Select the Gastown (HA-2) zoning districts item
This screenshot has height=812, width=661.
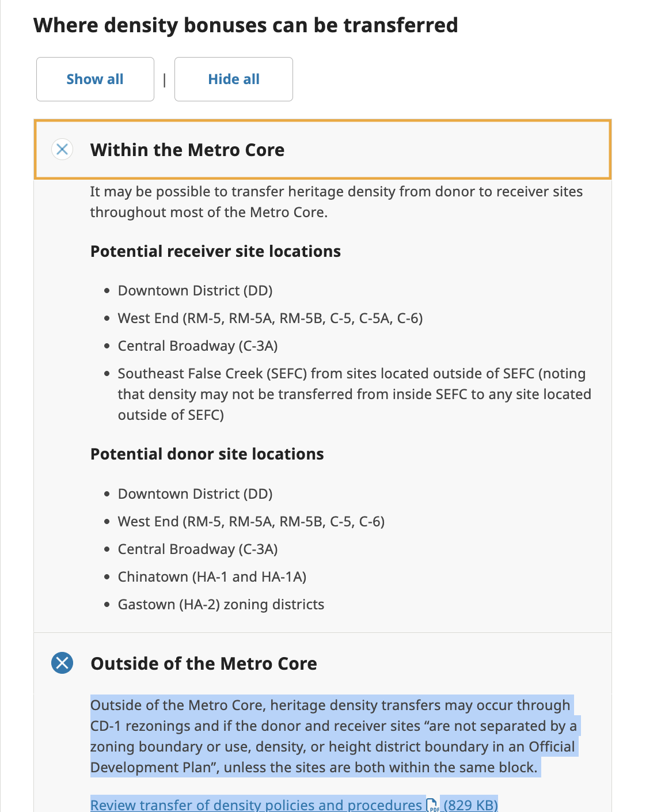coord(221,605)
